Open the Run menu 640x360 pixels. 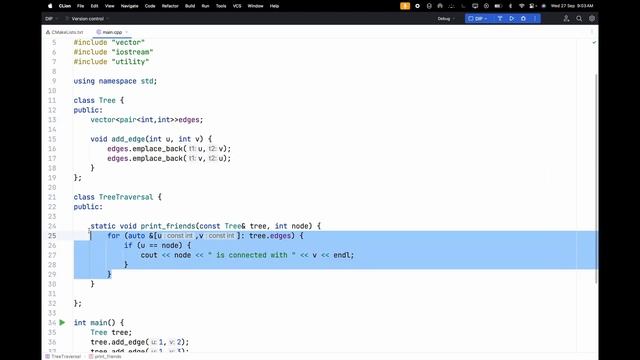click(205, 6)
